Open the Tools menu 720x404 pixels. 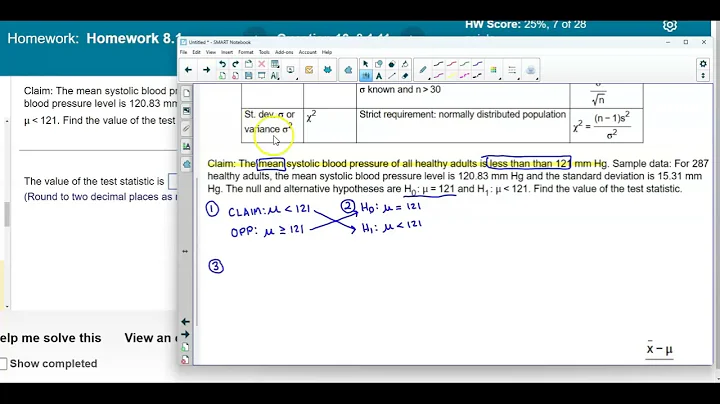(x=264, y=52)
